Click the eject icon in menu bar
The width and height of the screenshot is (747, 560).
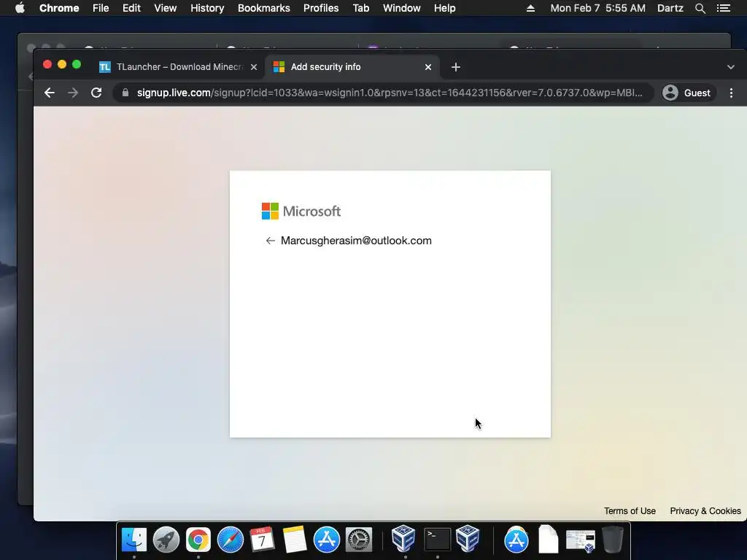(x=531, y=8)
